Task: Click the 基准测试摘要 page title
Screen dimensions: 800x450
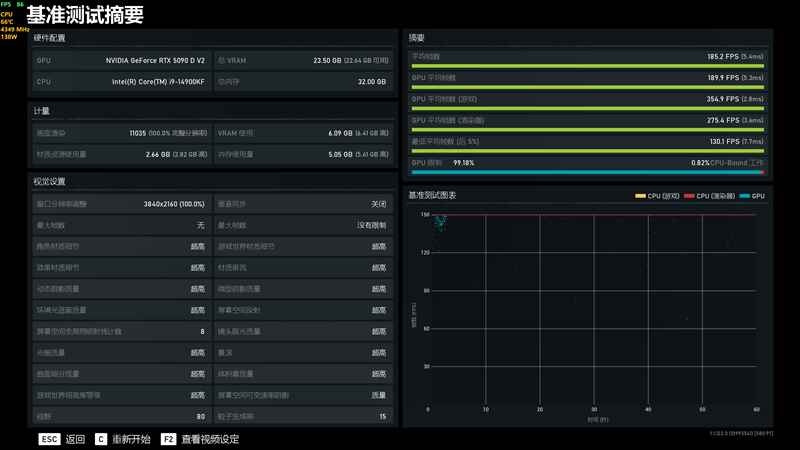Action: pyautogui.click(x=85, y=15)
